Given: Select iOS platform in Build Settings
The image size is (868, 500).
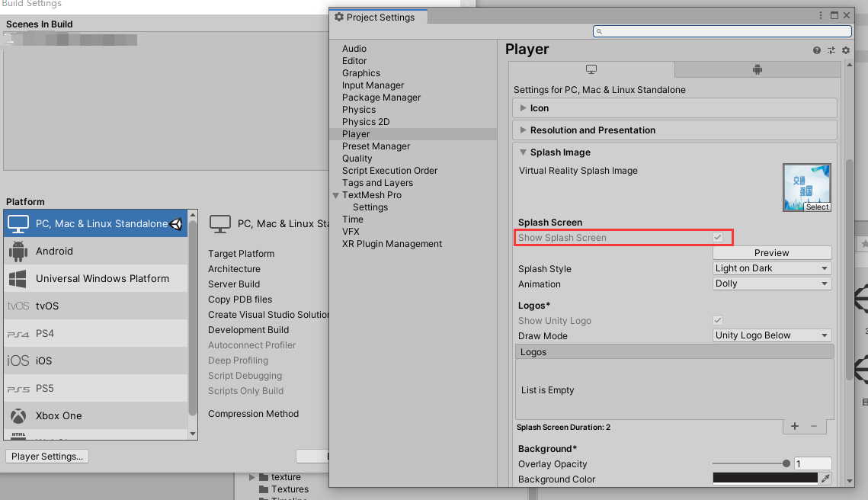Looking at the screenshot, I should coord(96,361).
